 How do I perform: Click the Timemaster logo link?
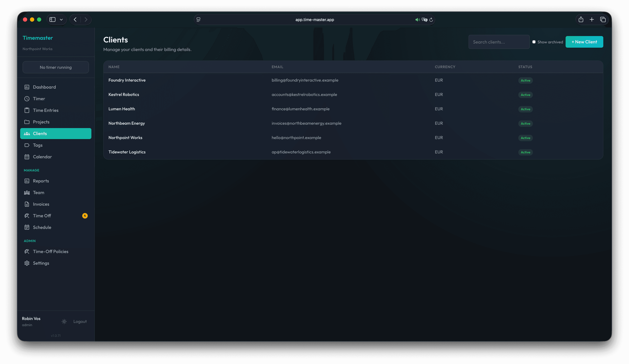38,38
